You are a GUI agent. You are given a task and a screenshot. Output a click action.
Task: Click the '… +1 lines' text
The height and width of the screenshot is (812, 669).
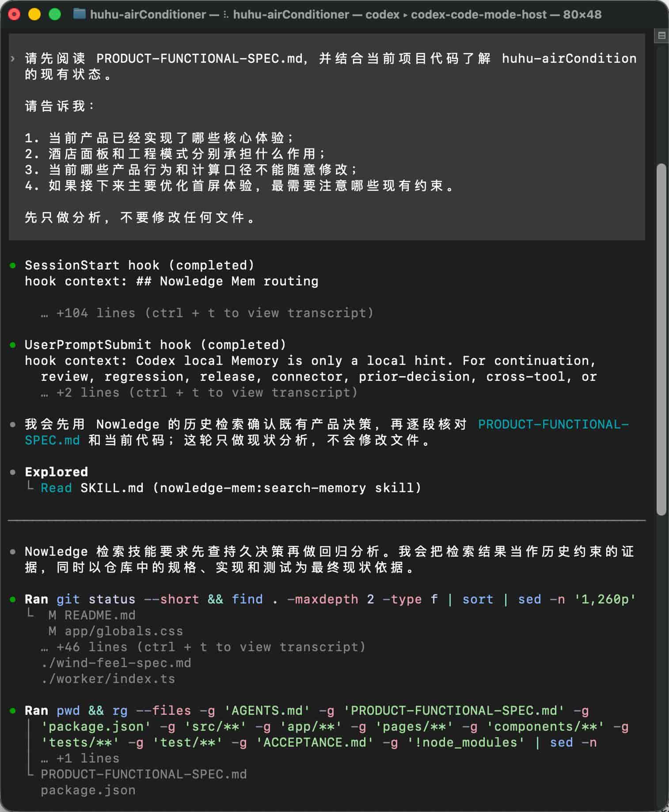click(80, 759)
